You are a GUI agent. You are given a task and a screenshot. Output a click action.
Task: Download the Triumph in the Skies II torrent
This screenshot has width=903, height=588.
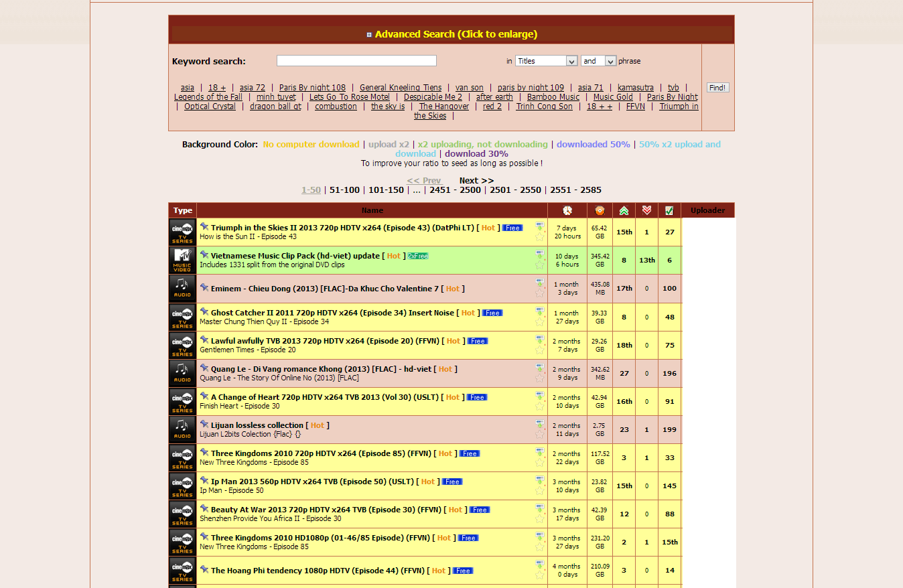[540, 226]
